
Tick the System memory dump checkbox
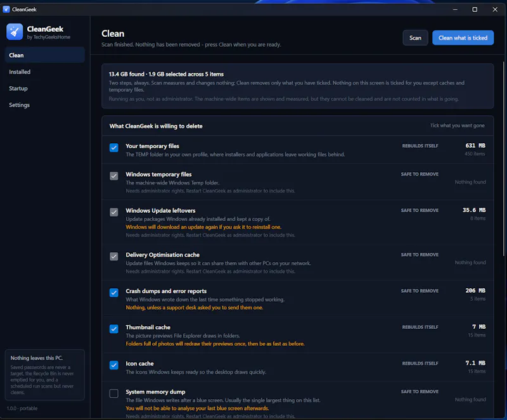tap(114, 393)
